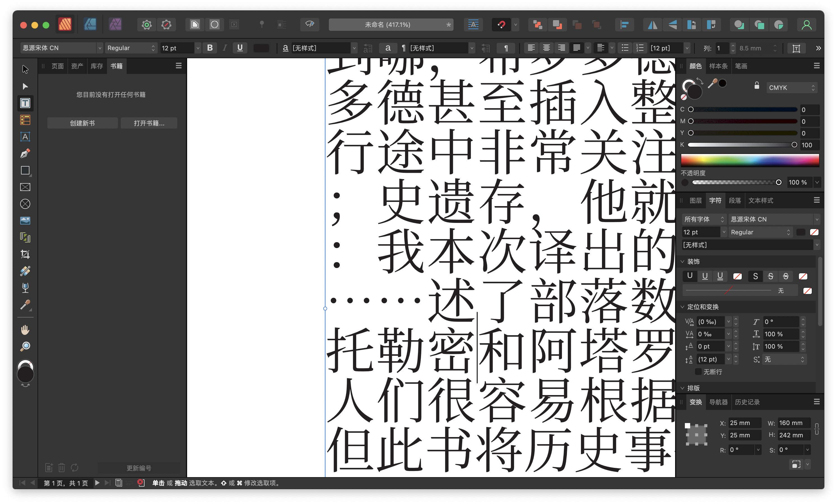
Task: Open Preflight status icon in status bar
Action: click(x=141, y=483)
